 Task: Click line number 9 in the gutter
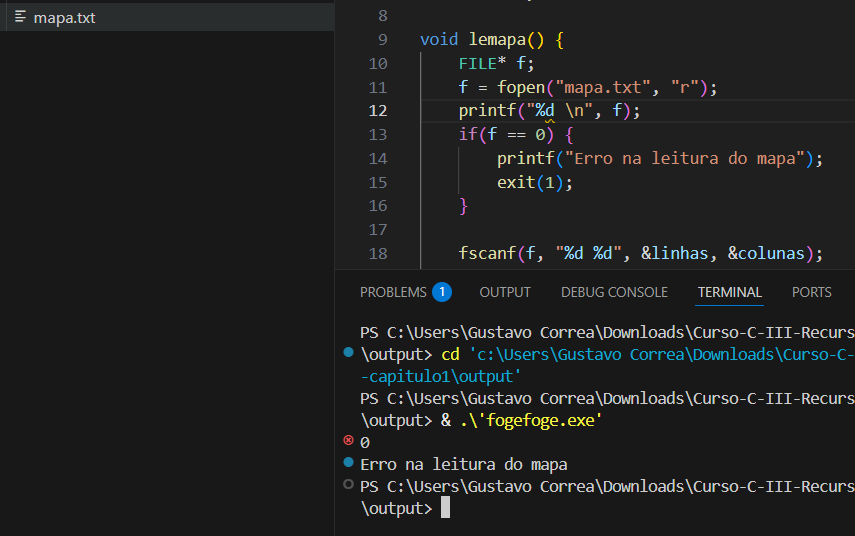[383, 40]
